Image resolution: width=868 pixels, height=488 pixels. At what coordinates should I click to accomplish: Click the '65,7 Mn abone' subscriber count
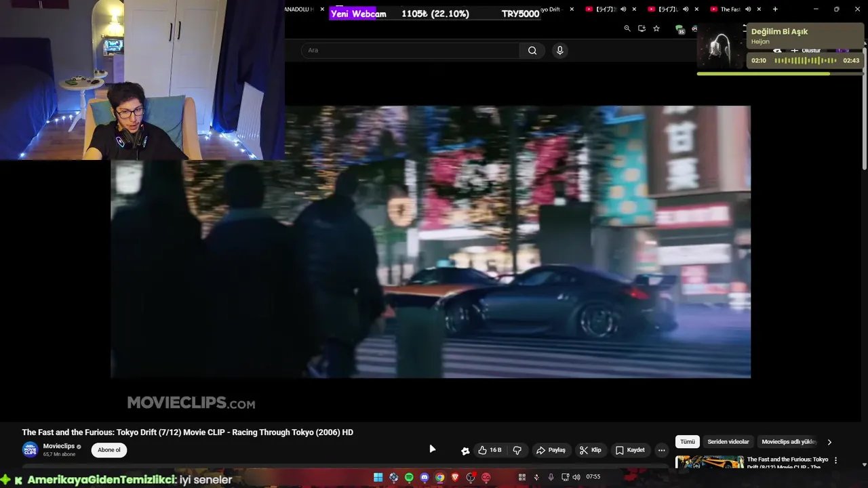pos(58,454)
